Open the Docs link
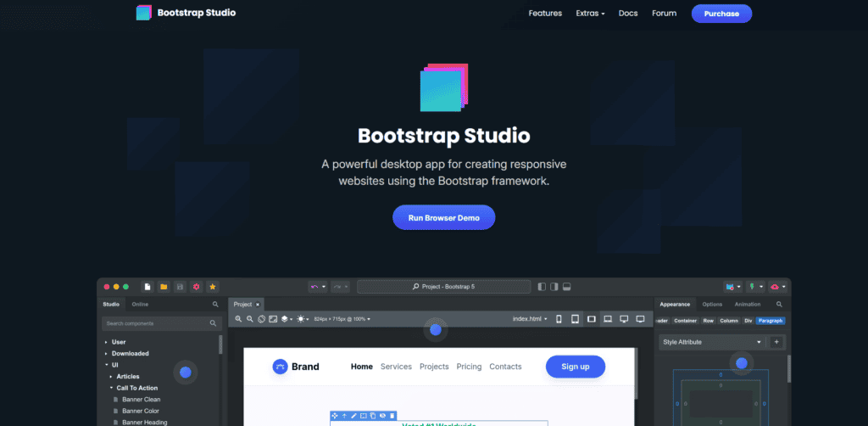 pos(628,14)
